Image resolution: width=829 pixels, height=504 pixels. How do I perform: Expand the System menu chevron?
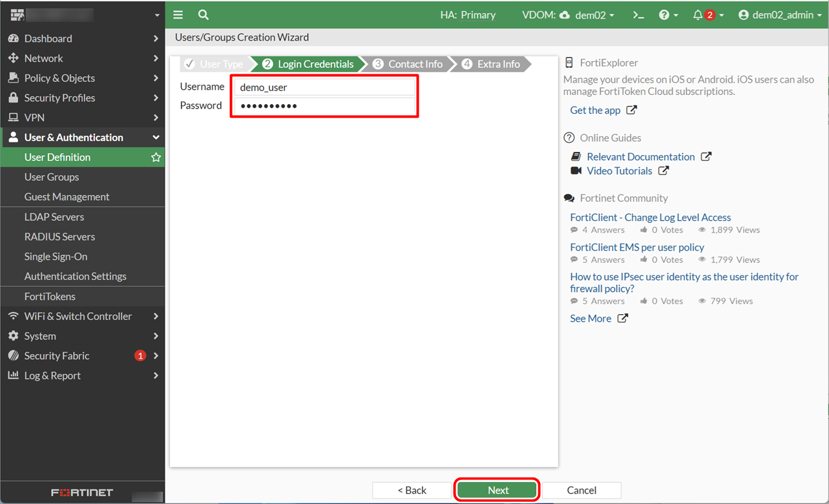(156, 336)
